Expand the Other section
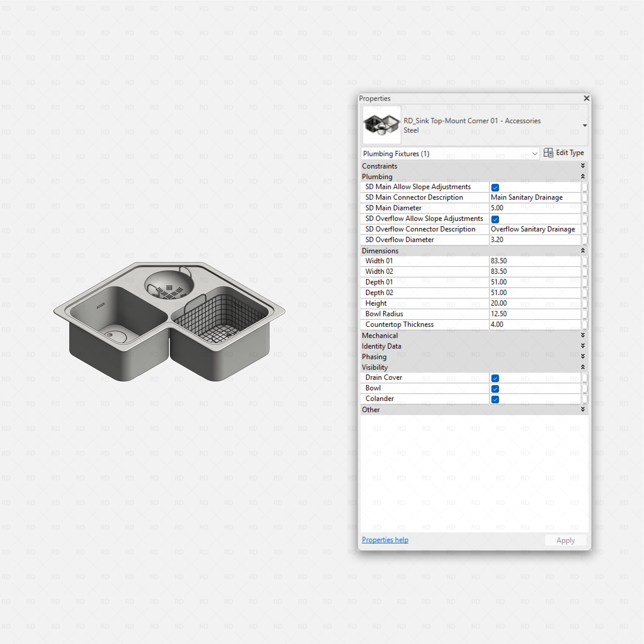Screen dimensions: 644x644 pyautogui.click(x=583, y=410)
